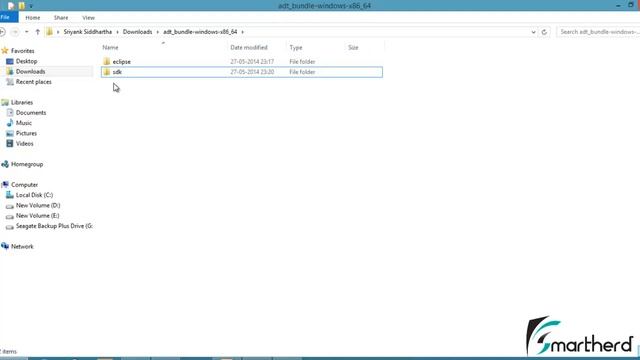Open New Volume (E:)
The image size is (640, 360).
pyautogui.click(x=37, y=216)
